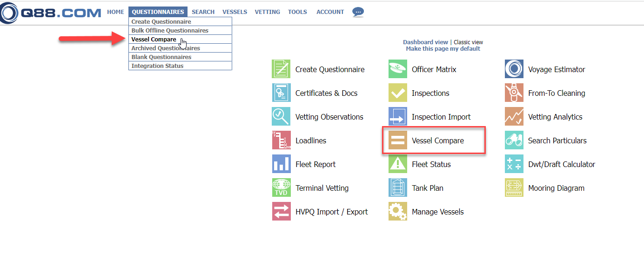This screenshot has height=261, width=644.
Task: Select Archived Questionnaires menu entry
Action: 180,48
